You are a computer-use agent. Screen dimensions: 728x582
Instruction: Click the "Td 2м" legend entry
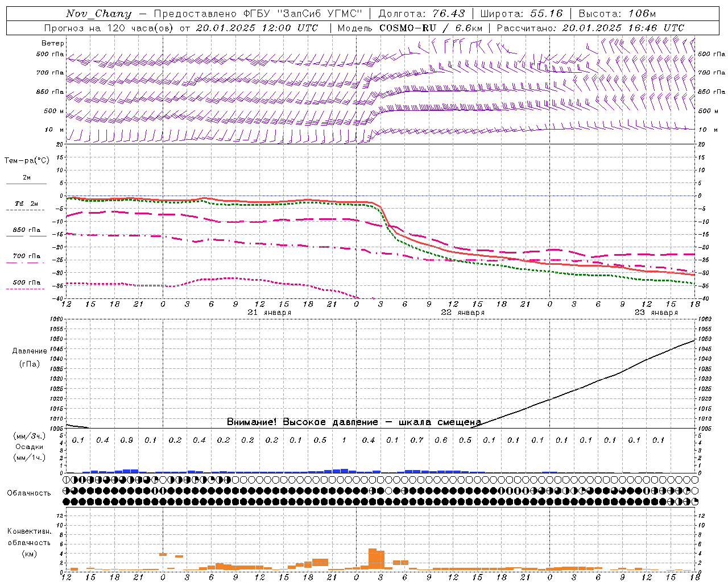click(x=26, y=203)
